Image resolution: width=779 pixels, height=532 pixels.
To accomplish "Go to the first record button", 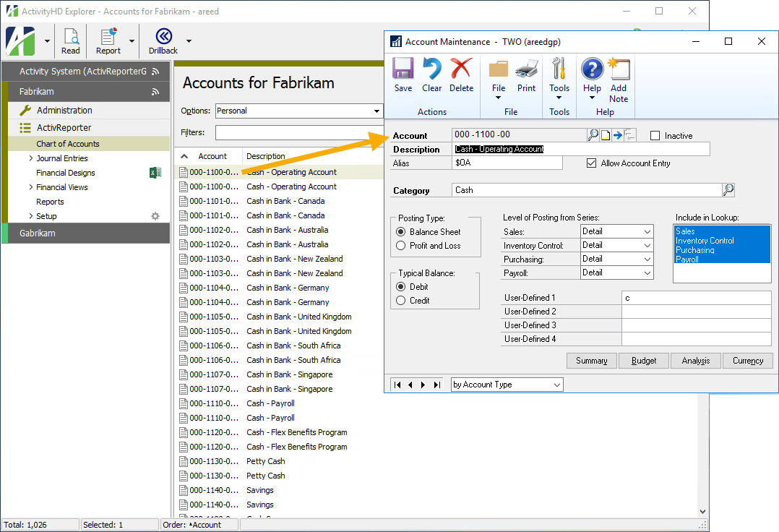I will [397, 385].
